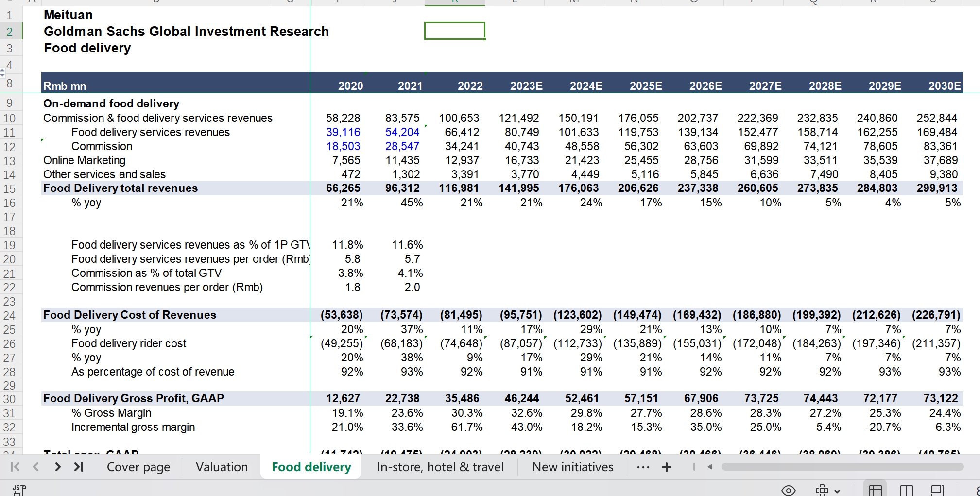Select 'Incremental gross margin' row label
This screenshot has height=496, width=980.
(133, 427)
